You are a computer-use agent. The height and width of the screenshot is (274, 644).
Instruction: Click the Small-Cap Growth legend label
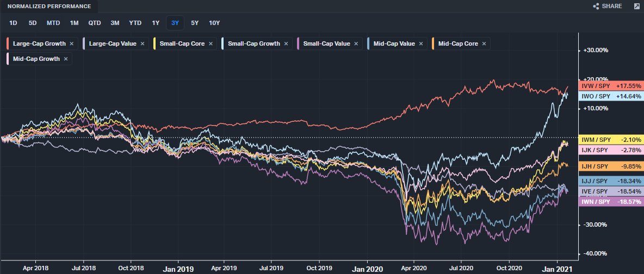point(254,43)
